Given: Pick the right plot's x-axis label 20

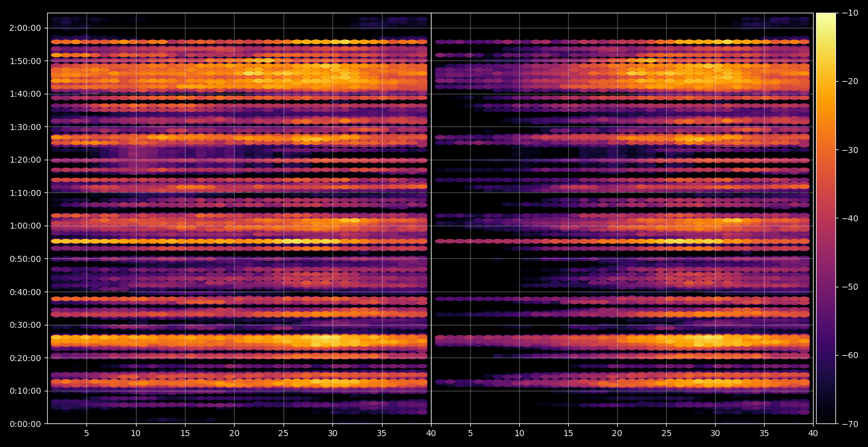Looking at the screenshot, I should 617,433.
